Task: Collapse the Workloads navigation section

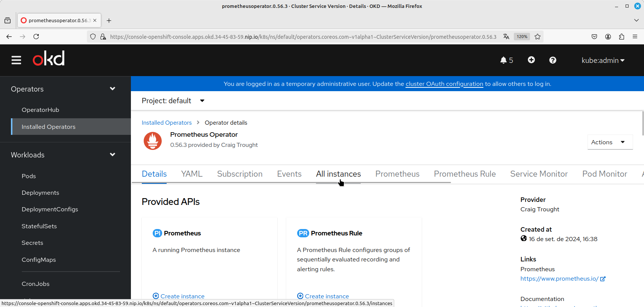Action: 65,155
